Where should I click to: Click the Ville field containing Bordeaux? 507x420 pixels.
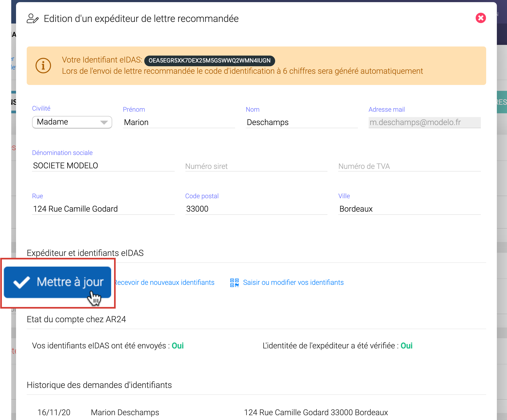click(x=409, y=209)
